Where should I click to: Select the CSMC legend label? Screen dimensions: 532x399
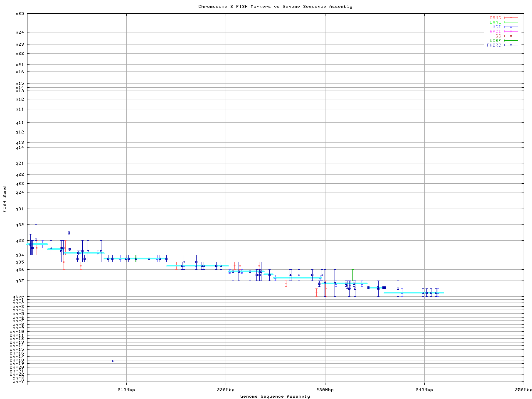pos(495,18)
